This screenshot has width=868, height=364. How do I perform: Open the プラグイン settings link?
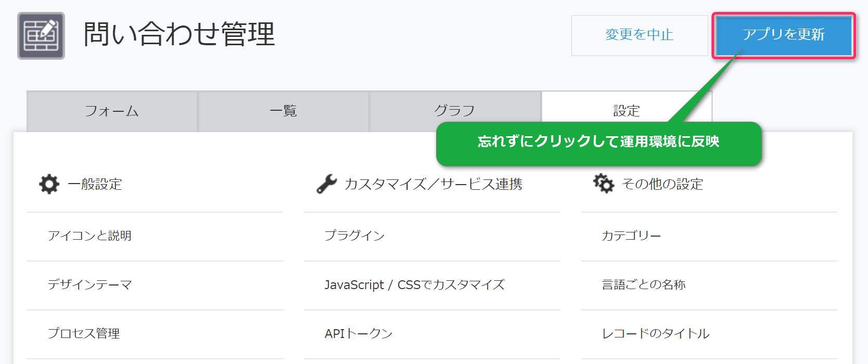[354, 236]
